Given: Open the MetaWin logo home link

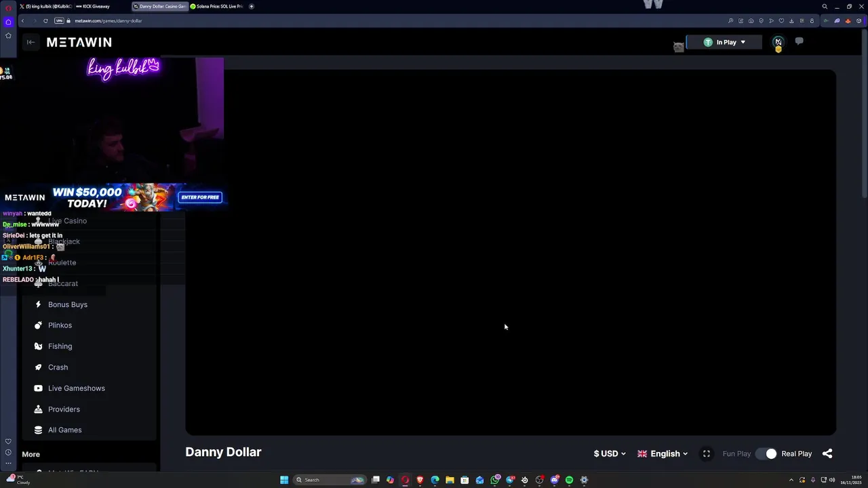Looking at the screenshot, I should [x=79, y=42].
